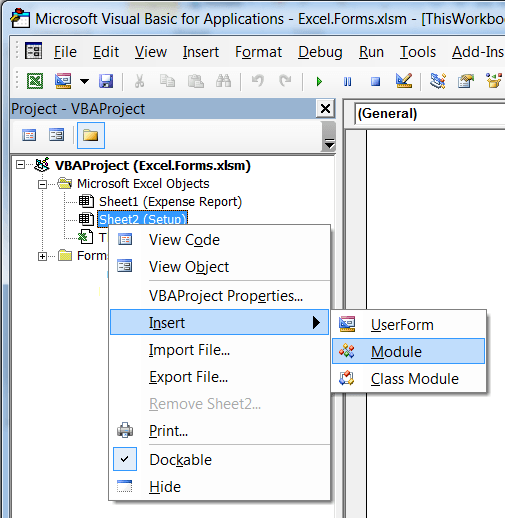Click the Save toolbar icon

click(106, 81)
